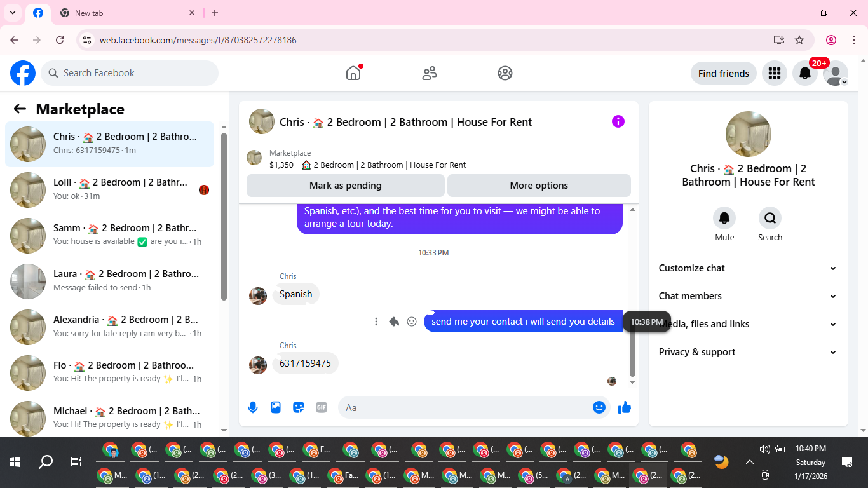Go back using Marketplace back arrow
The height and width of the screenshot is (488, 868).
(20, 109)
